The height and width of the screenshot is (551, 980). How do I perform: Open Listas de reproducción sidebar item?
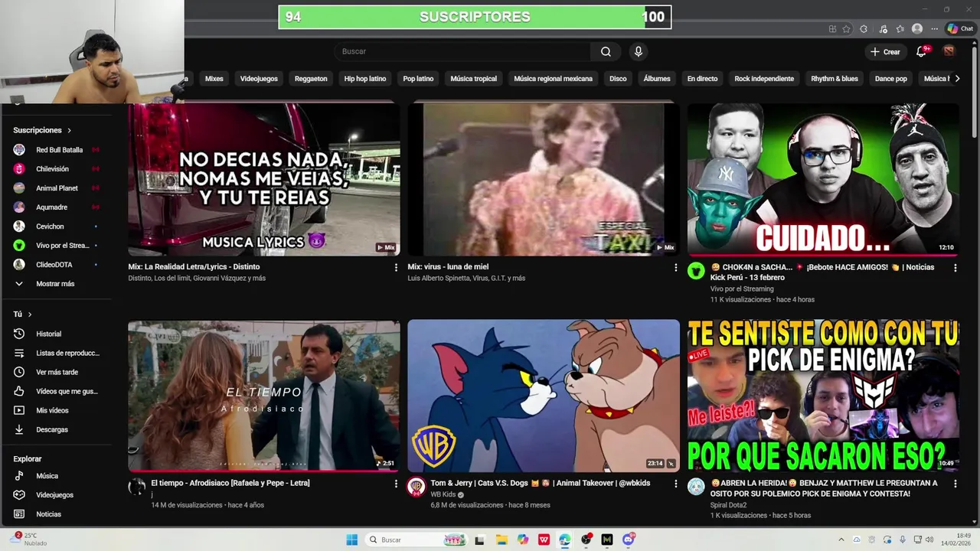(x=56, y=353)
